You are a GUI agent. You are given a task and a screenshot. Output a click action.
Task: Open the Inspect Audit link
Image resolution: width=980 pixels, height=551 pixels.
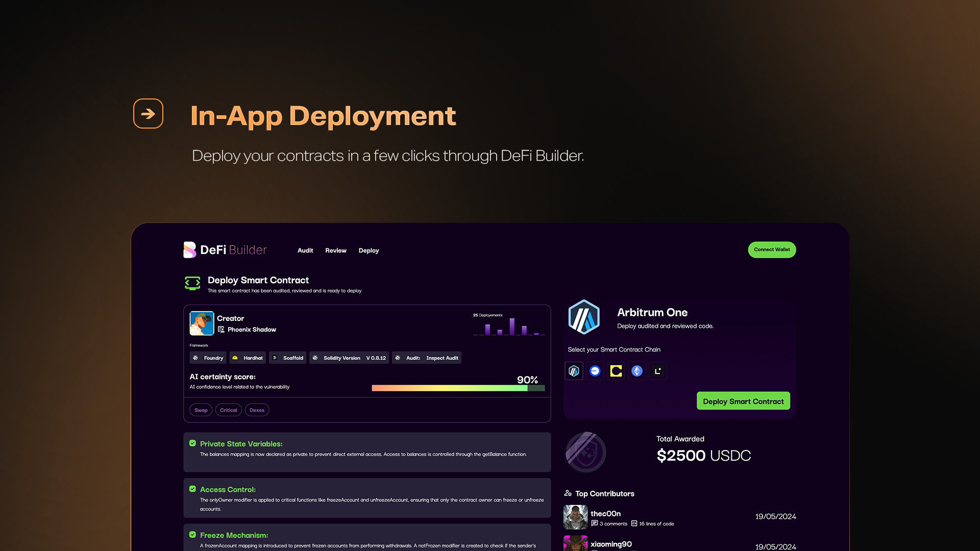pyautogui.click(x=442, y=358)
